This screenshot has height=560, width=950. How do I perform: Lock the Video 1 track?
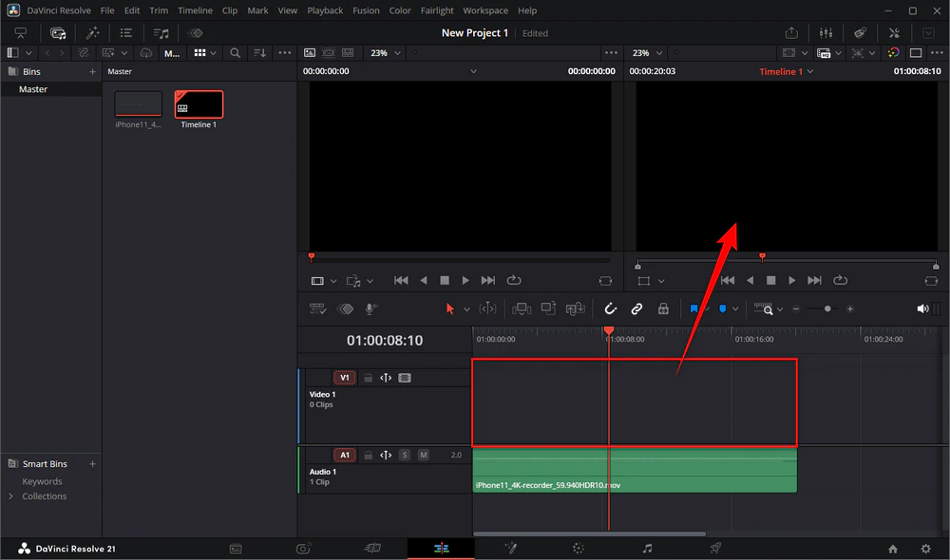click(368, 378)
